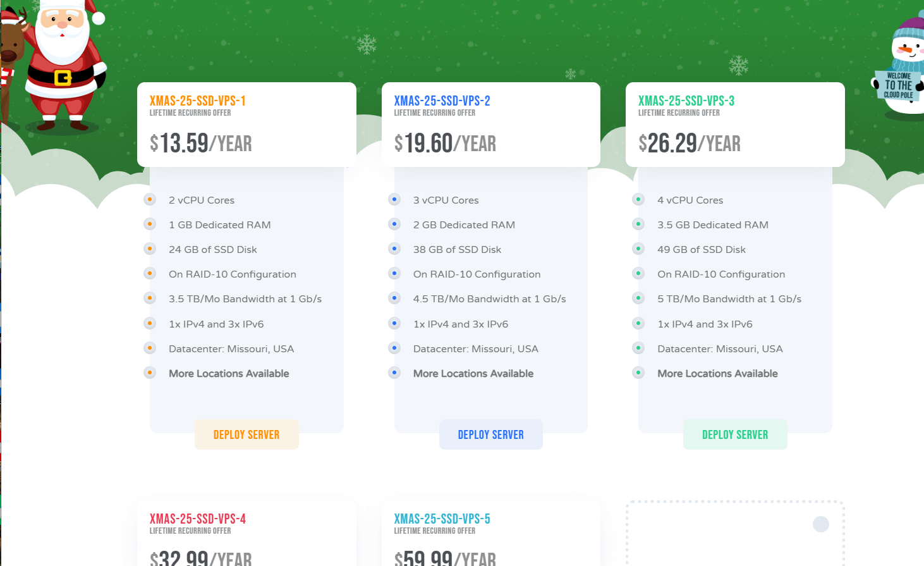This screenshot has height=566, width=924.
Task: Click the orange bullet next to 24 GB of SSD Disk
Action: [x=150, y=249]
